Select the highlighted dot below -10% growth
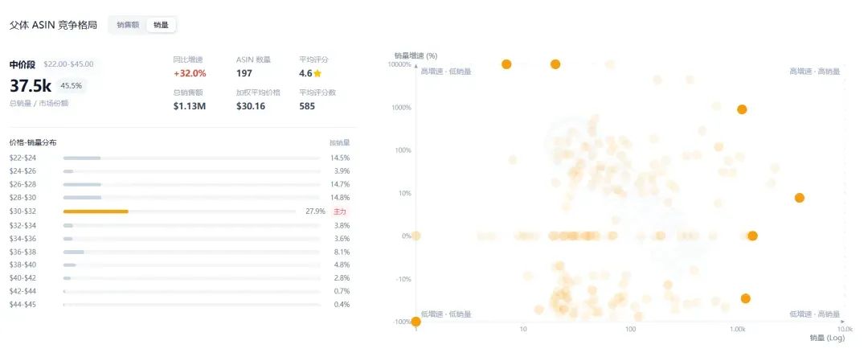Viewport: 868px width, 357px height. pyautogui.click(x=745, y=298)
